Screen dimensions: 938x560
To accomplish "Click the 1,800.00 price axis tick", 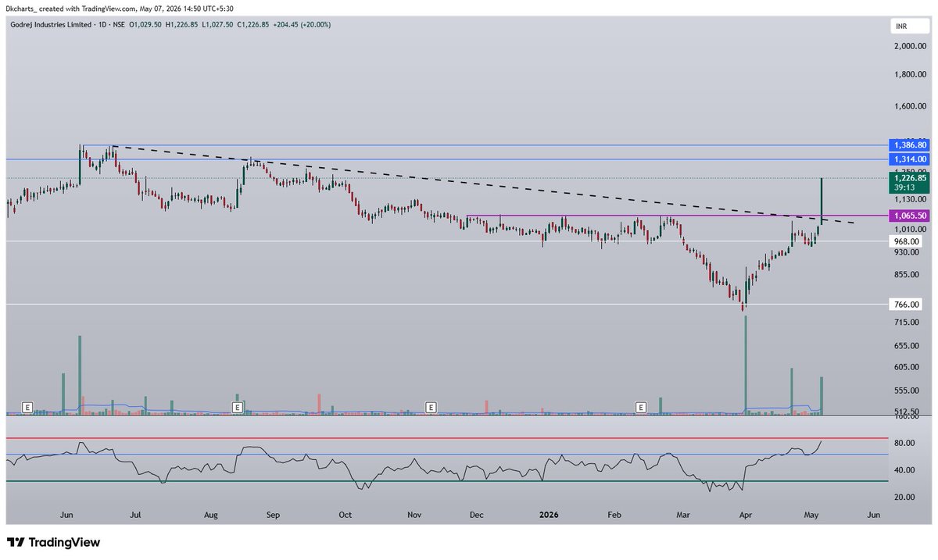I will pos(908,75).
